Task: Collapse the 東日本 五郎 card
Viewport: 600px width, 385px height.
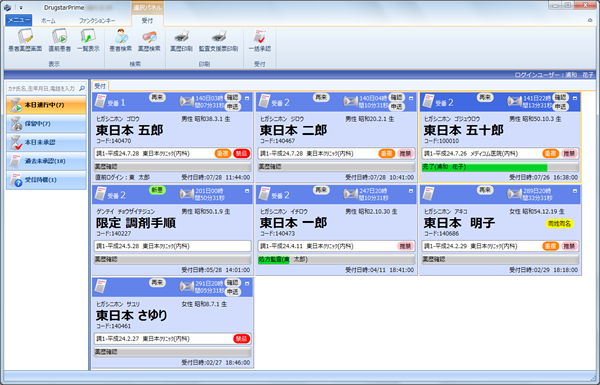Action: pos(247,98)
